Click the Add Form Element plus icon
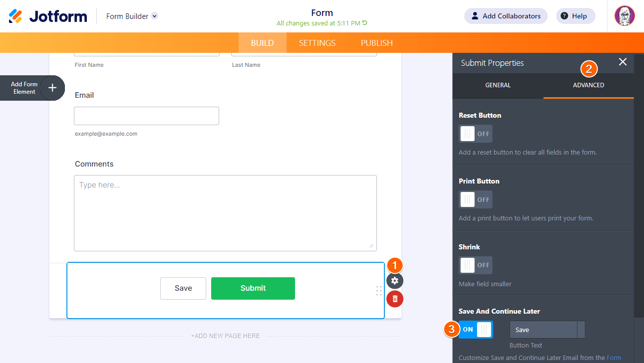The height and width of the screenshot is (363, 644). (52, 88)
